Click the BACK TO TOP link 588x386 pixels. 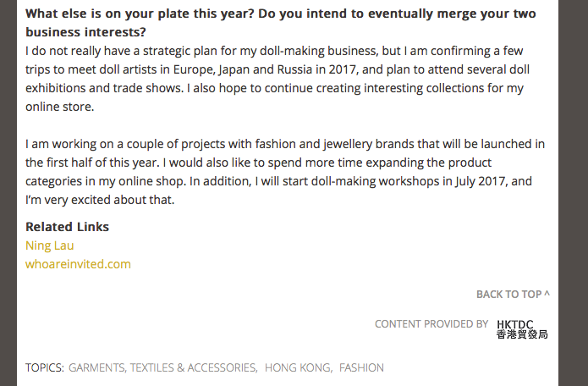508,295
